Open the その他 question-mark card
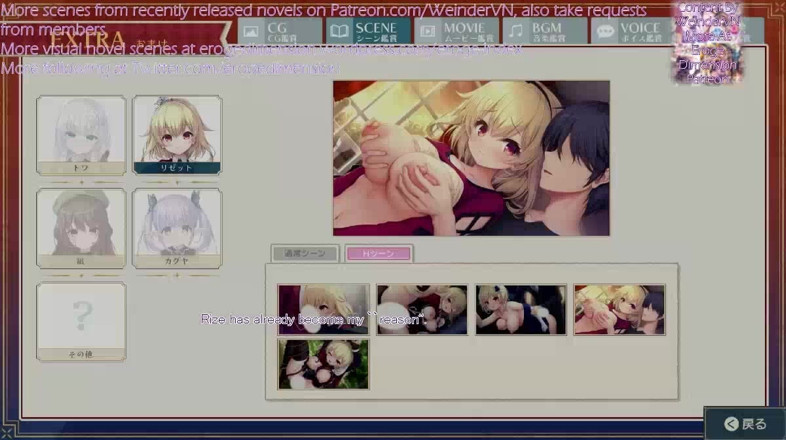 [81, 322]
